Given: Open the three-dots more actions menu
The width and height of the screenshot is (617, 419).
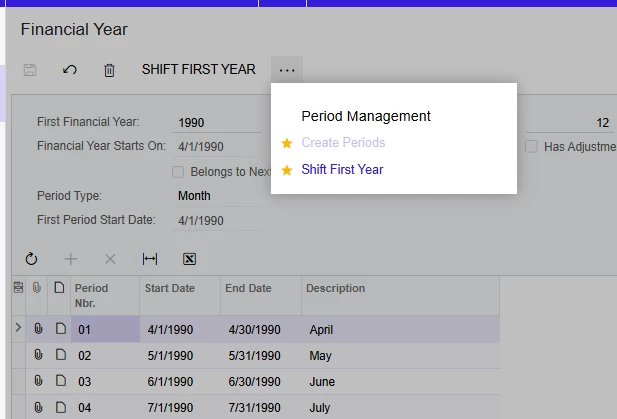Looking at the screenshot, I should pos(287,70).
